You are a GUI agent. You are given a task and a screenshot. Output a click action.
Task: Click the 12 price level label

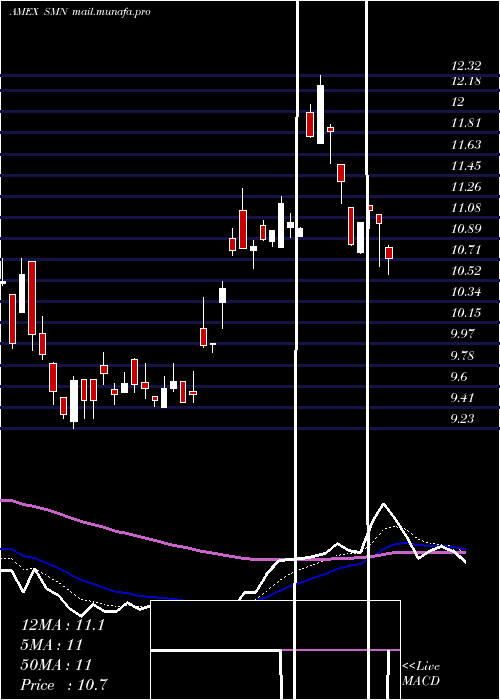point(458,102)
